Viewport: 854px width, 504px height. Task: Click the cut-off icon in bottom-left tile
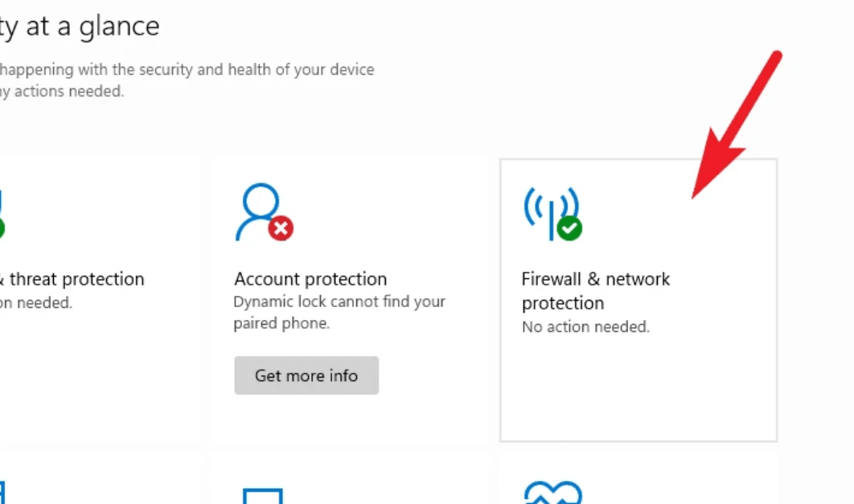pos(2,492)
